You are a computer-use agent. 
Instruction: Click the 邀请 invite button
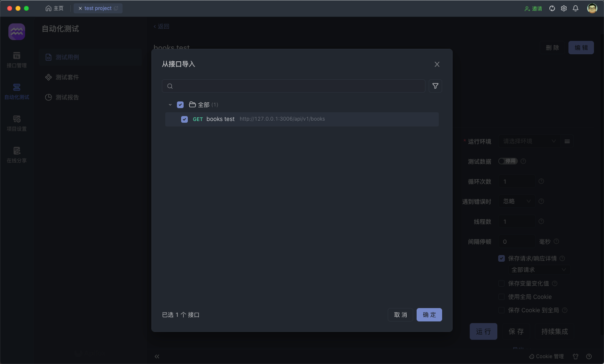[x=533, y=8]
